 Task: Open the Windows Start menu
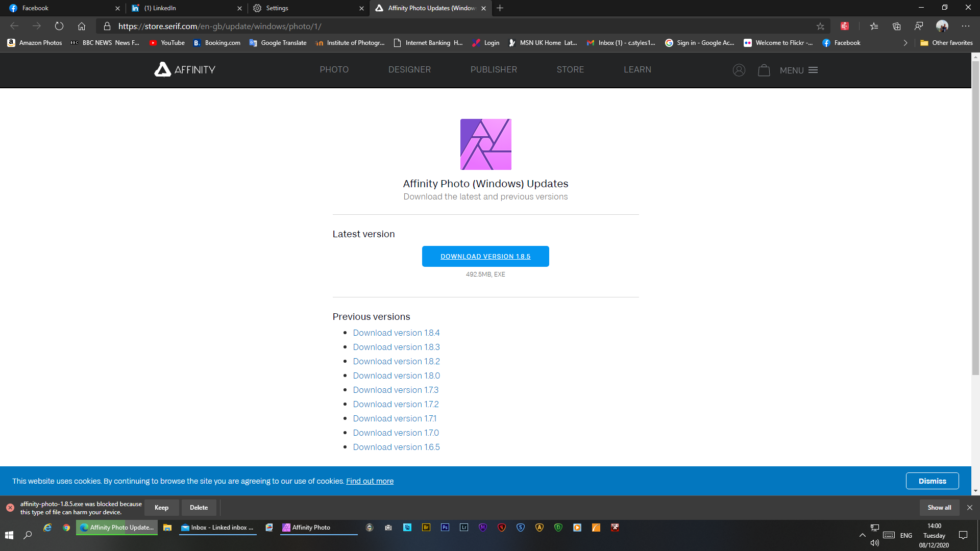point(9,535)
